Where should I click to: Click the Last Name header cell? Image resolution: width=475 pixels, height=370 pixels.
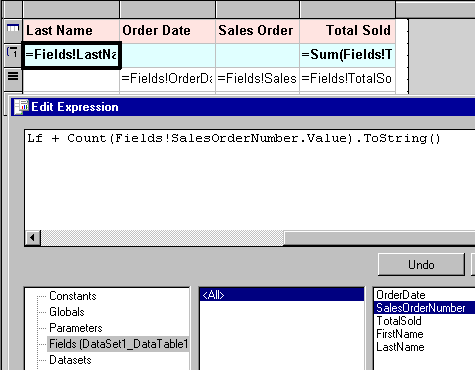coord(71,31)
